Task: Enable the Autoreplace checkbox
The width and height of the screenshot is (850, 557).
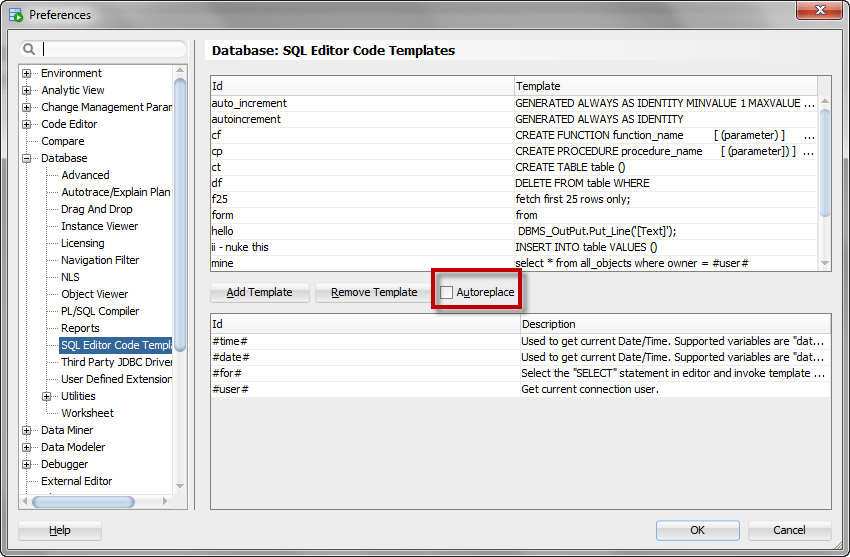Action: 446,293
